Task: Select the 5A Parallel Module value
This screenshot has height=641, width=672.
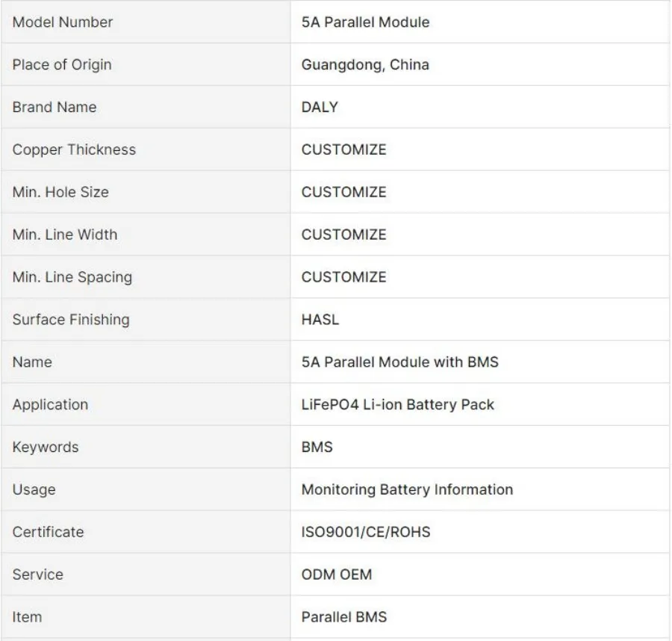Action: pos(365,22)
